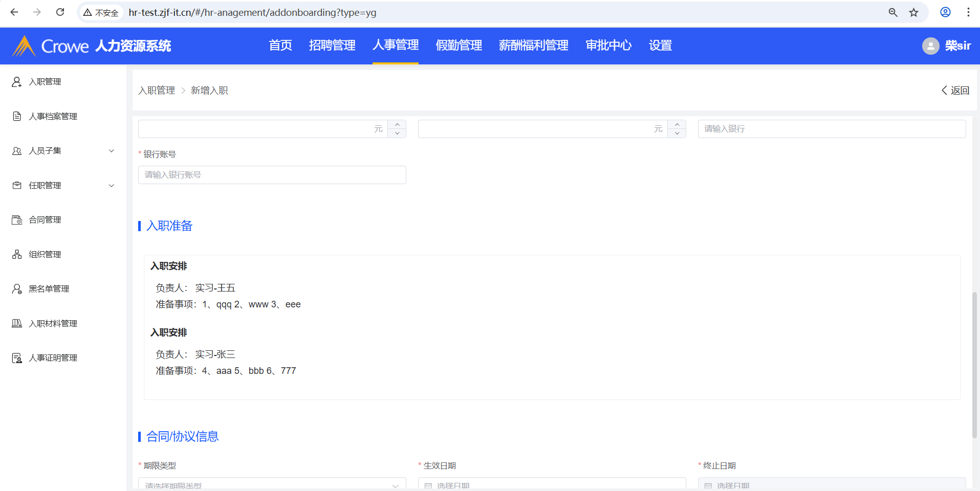Click the 入职准备 section heading
This screenshot has height=491, width=980.
[x=169, y=226]
